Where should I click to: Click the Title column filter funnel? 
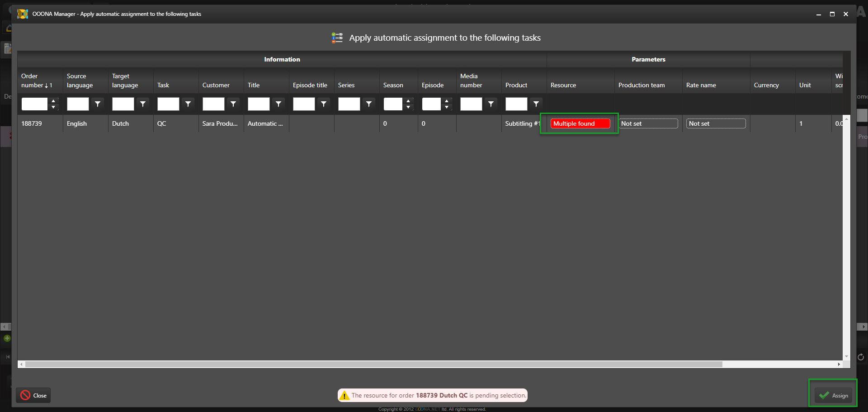point(278,104)
